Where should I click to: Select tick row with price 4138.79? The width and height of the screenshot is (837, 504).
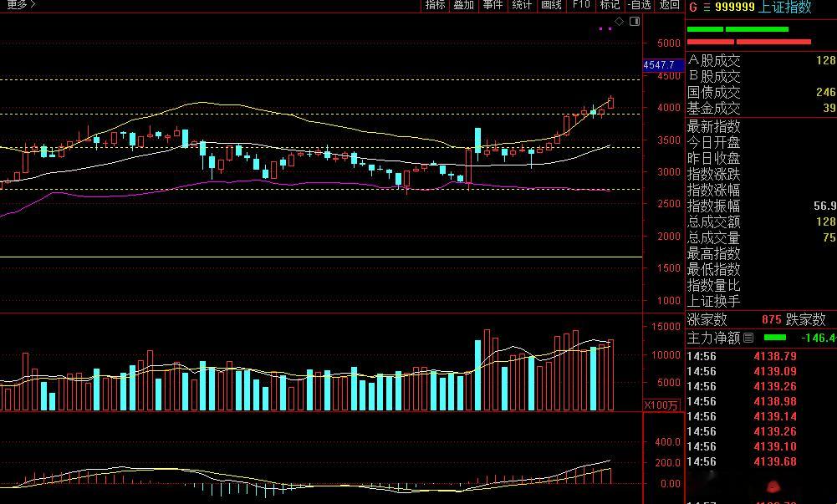tap(761, 356)
